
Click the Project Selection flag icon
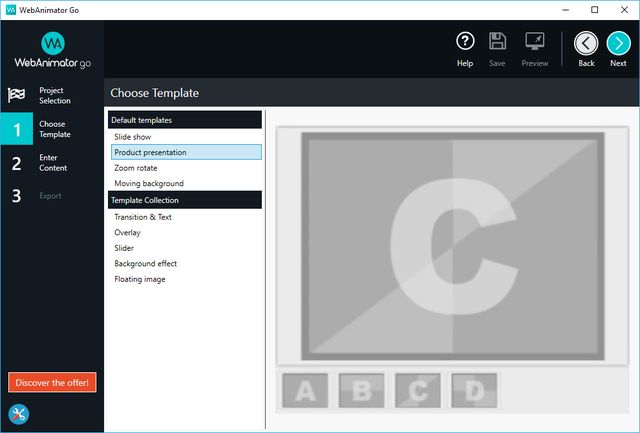coord(17,96)
